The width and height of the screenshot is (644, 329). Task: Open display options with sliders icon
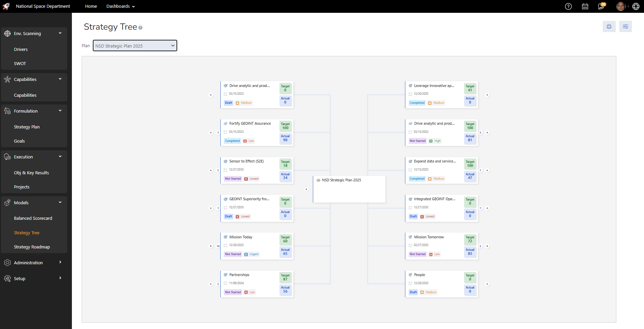pyautogui.click(x=625, y=26)
